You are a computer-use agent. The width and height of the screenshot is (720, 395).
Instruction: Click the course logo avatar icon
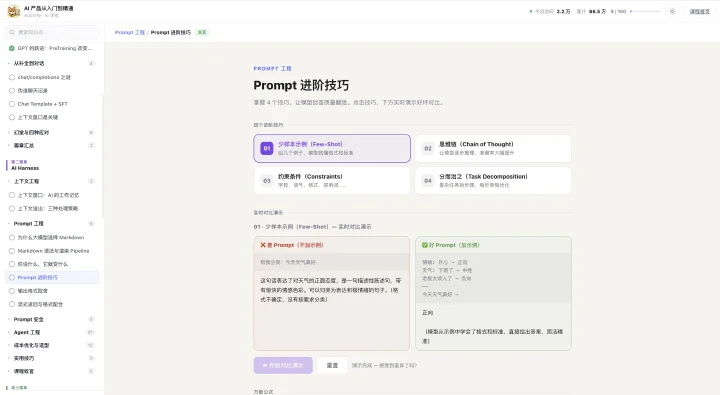point(14,11)
